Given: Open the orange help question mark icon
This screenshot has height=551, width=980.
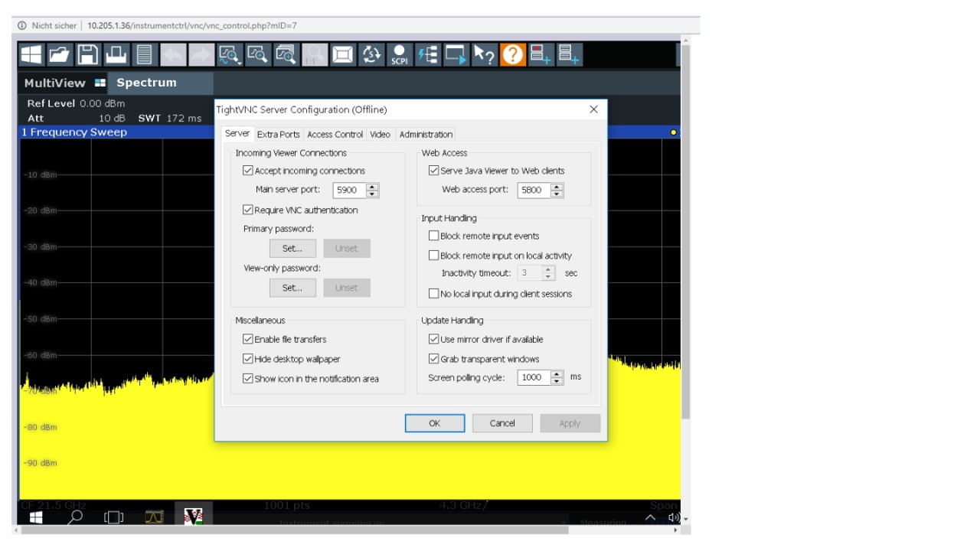Looking at the screenshot, I should click(512, 54).
